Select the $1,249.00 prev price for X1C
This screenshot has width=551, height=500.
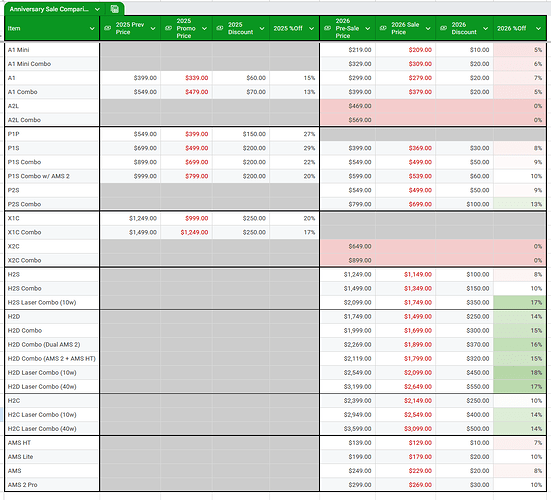tap(130, 219)
